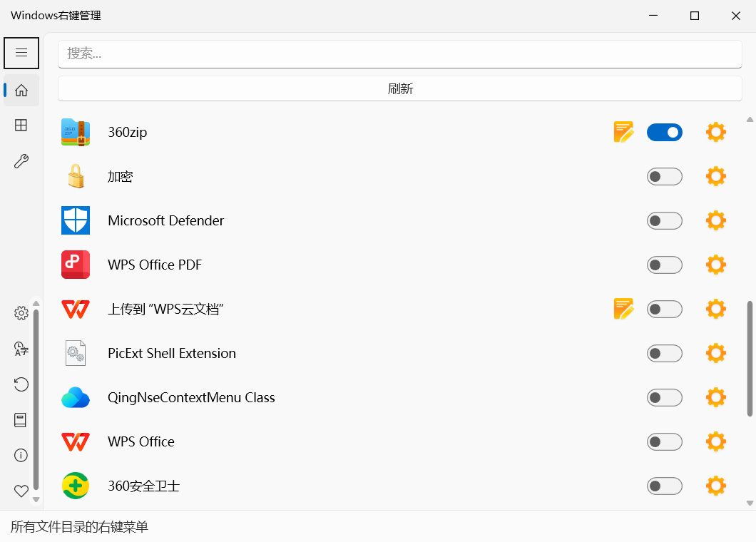Open gear settings for WPS Office row
Screen dimensions: 756x542
(x=716, y=441)
